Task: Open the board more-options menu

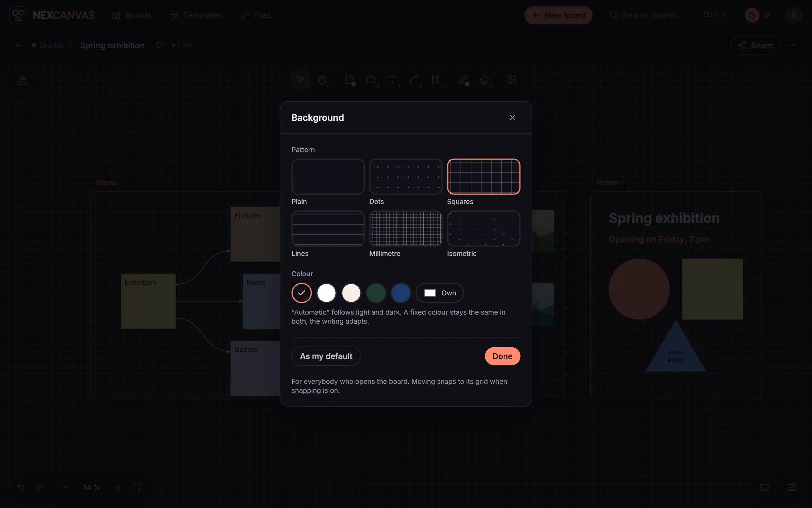Action: click(793, 45)
